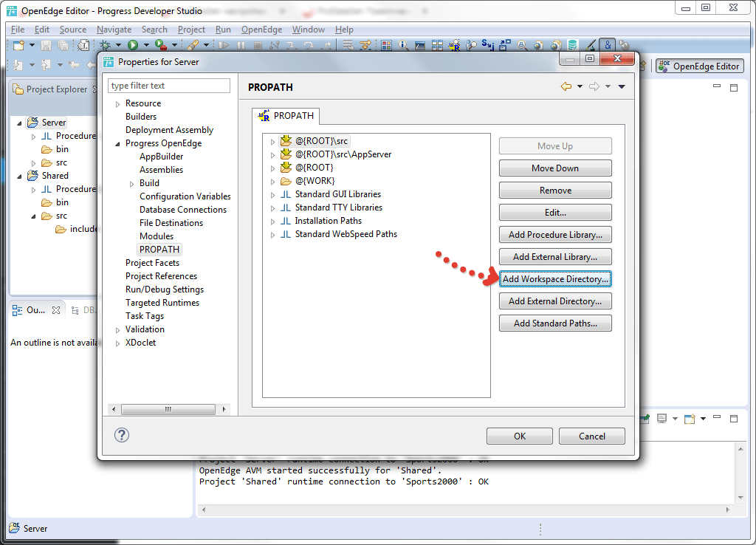This screenshot has height=545, width=756.
Task: Click the console display icon in Console toolbar
Action: click(662, 419)
